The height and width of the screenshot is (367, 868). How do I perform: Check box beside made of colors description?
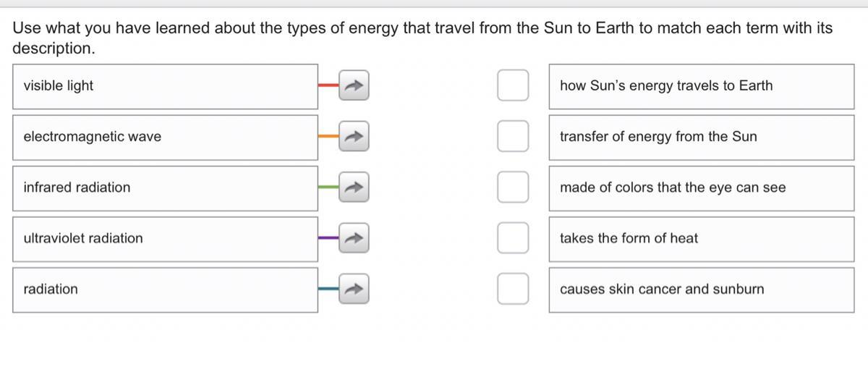(x=513, y=187)
